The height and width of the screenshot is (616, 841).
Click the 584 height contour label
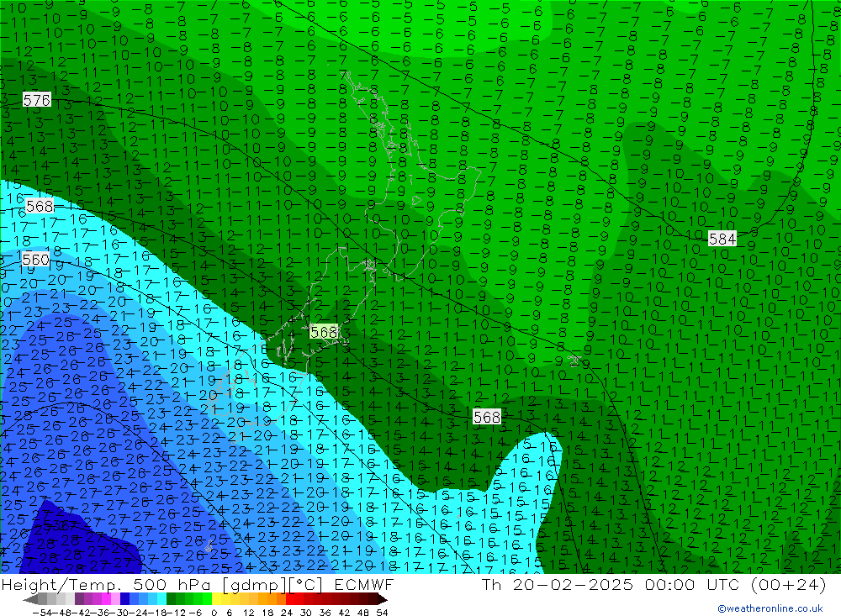[722, 239]
